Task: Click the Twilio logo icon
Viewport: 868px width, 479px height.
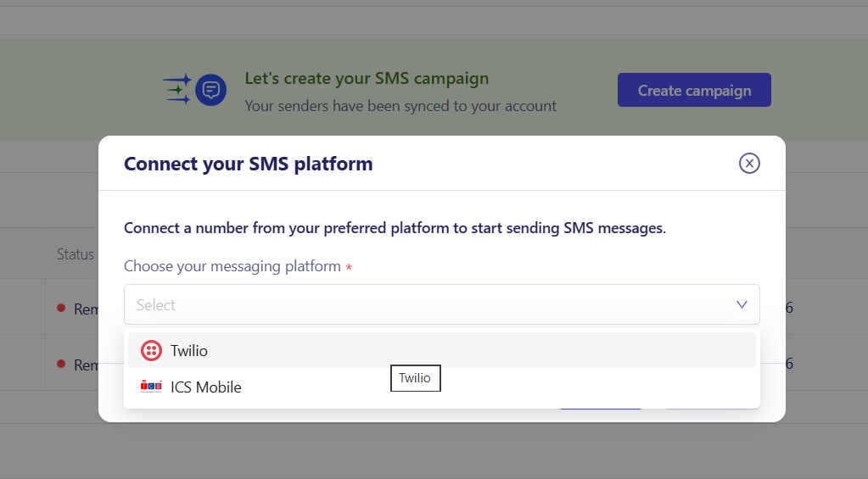Action: [x=151, y=351]
